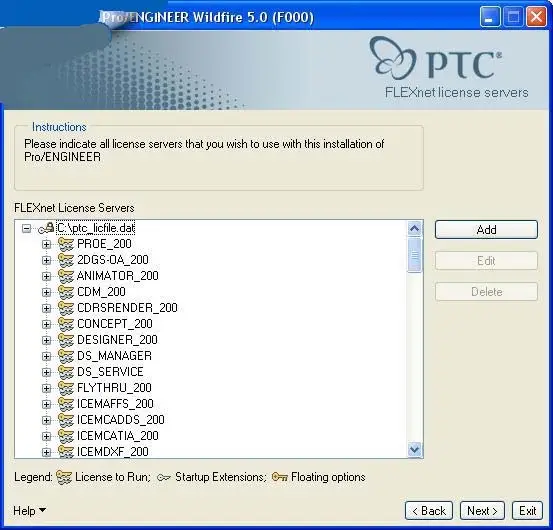Image resolution: width=553 pixels, height=530 pixels.
Task: Click the license icon for DESIGNER_200
Action: (x=66, y=340)
